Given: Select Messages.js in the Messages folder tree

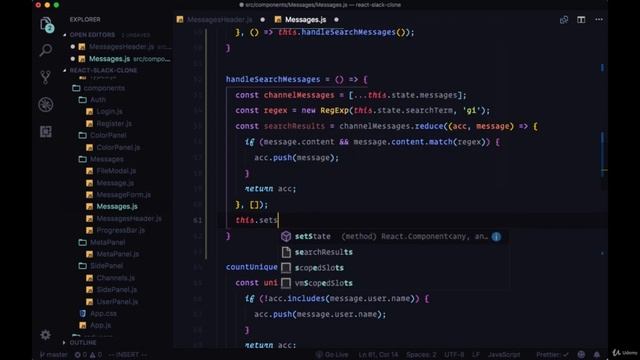Looking at the screenshot, I should (x=117, y=207).
